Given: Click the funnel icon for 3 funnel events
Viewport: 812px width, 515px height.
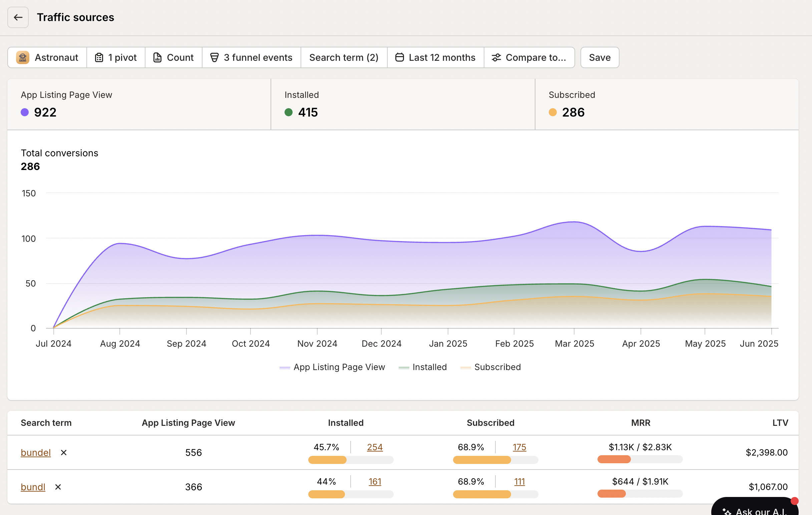Looking at the screenshot, I should (x=214, y=57).
